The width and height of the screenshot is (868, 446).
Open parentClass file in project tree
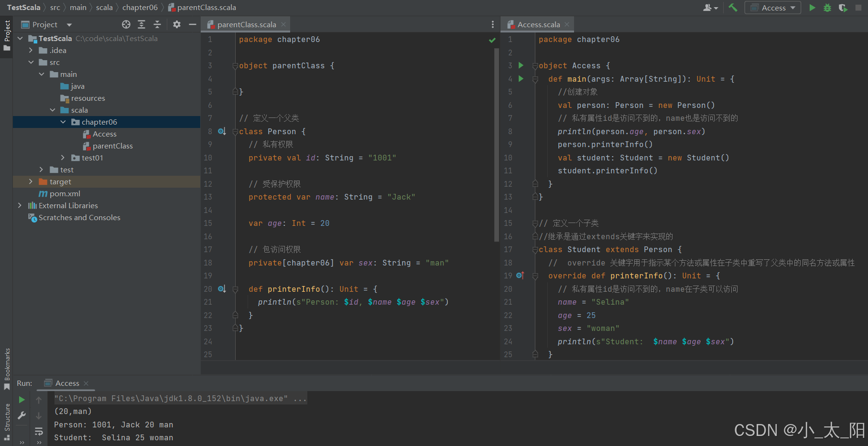[108, 146]
